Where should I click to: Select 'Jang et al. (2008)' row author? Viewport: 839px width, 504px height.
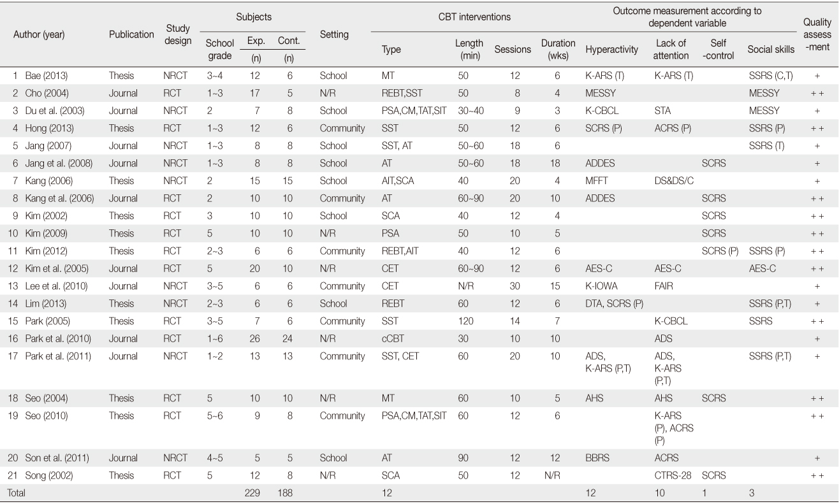click(59, 163)
